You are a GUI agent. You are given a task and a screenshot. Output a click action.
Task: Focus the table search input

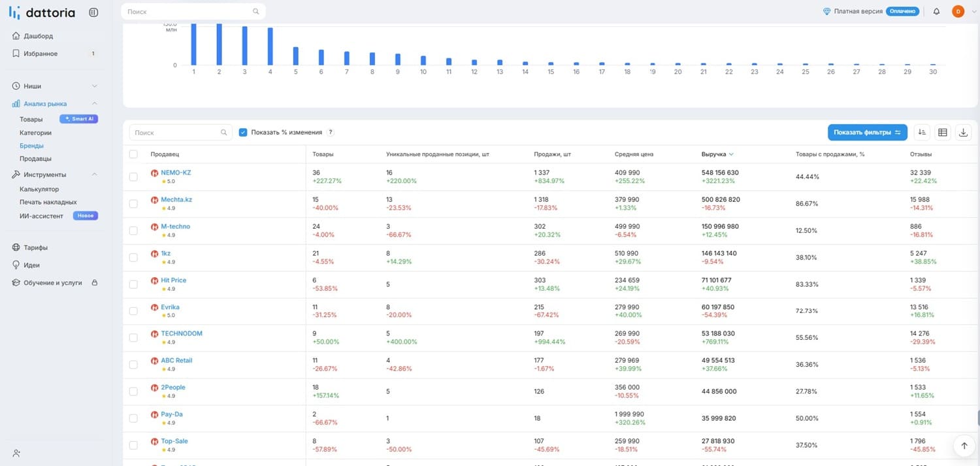click(181, 133)
